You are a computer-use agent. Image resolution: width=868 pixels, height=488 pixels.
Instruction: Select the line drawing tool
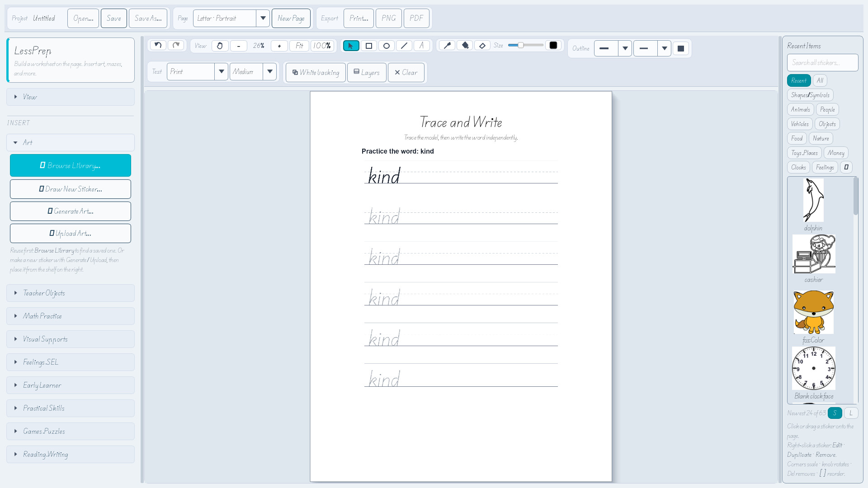(x=404, y=46)
